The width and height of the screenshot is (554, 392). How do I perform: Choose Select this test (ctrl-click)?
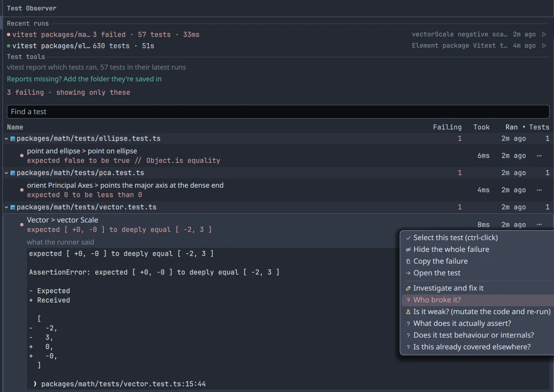478,238
